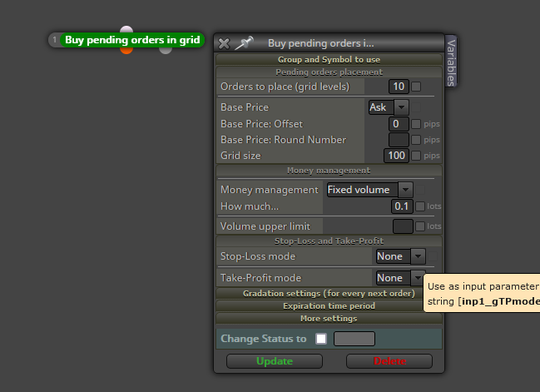540x392 pixels.
Task: Collapse Stop-Loss and Take-Profit section
Action: [x=329, y=241]
